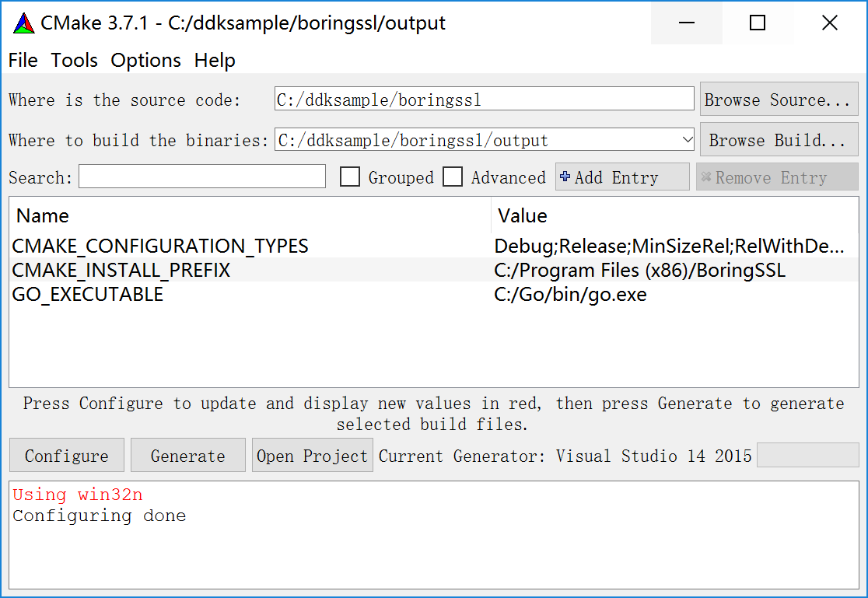Close the CMake window
Screen dimensions: 868x598
click(x=829, y=23)
